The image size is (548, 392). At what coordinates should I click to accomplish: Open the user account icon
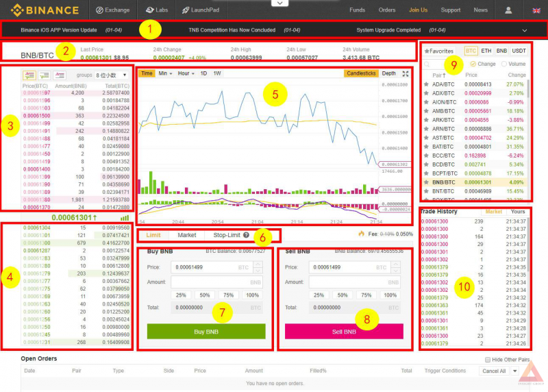508,10
